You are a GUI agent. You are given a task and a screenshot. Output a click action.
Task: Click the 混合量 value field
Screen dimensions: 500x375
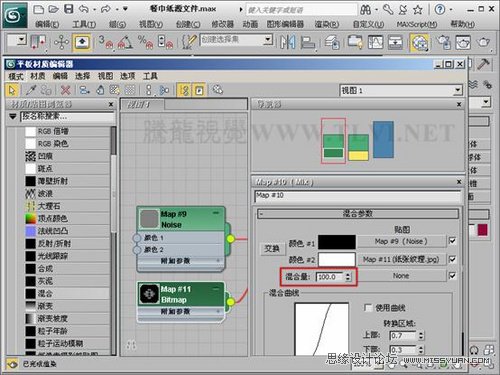[329, 277]
